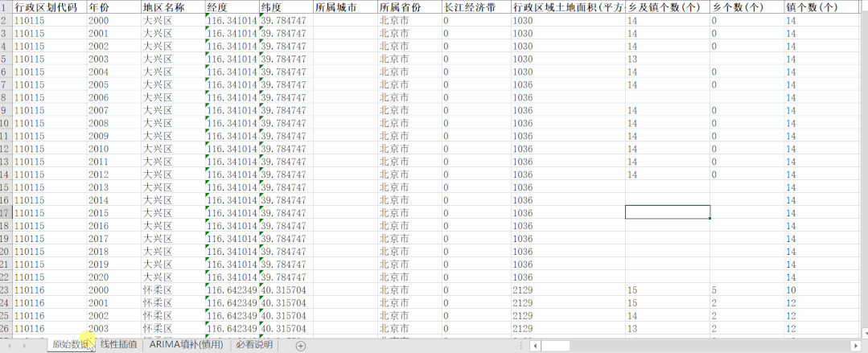Image resolution: width=868 pixels, height=353 pixels.
Task: Click code 110116 in row 25
Action: (49, 315)
